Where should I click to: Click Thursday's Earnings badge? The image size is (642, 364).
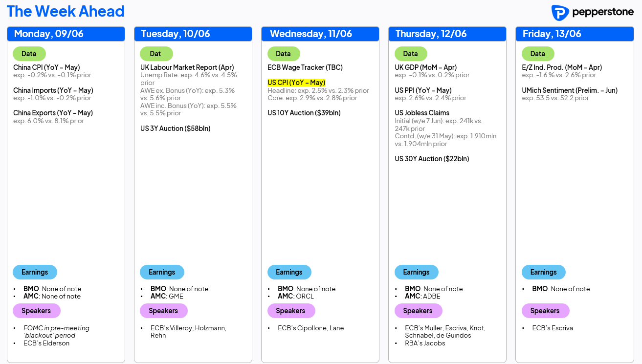(416, 272)
